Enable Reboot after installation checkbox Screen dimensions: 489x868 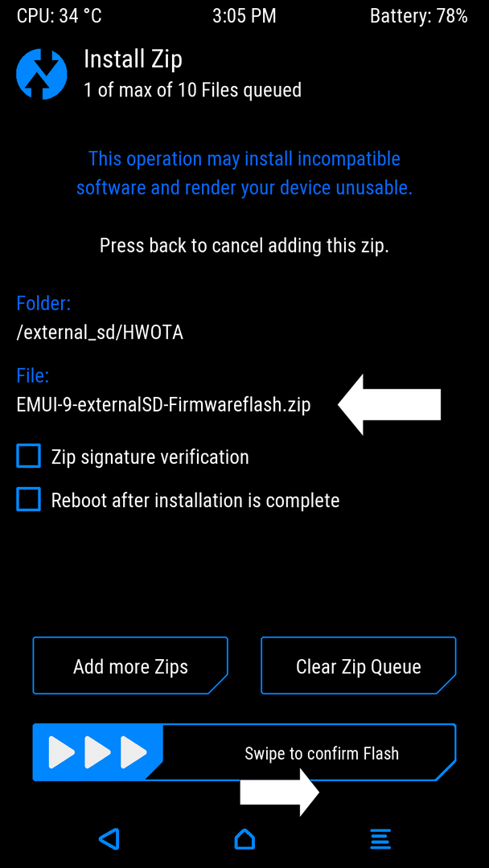29,499
